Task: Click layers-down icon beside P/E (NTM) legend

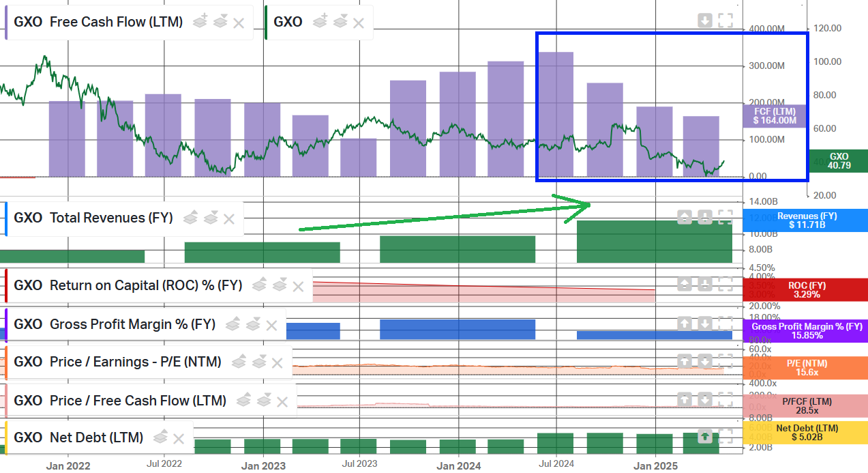Action: pyautogui.click(x=259, y=362)
